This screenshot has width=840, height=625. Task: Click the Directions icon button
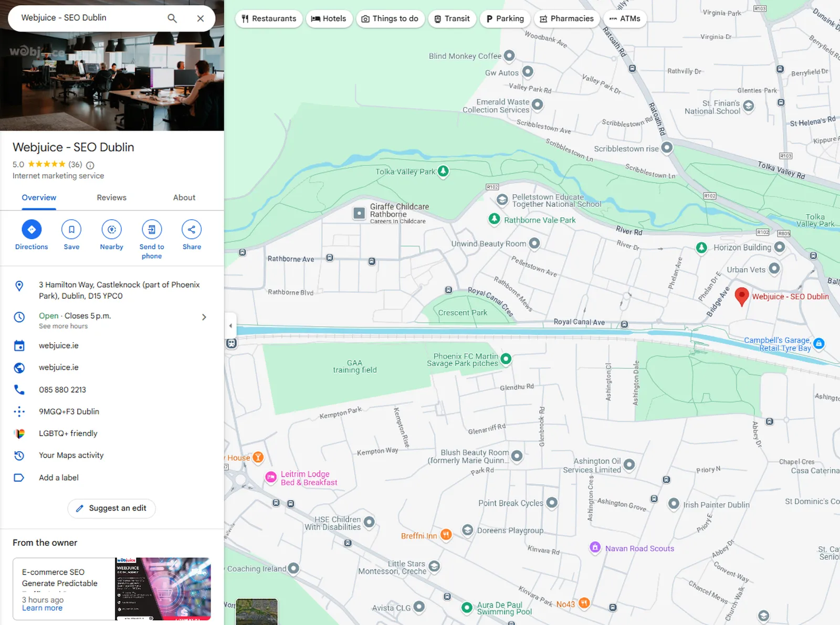click(x=31, y=229)
